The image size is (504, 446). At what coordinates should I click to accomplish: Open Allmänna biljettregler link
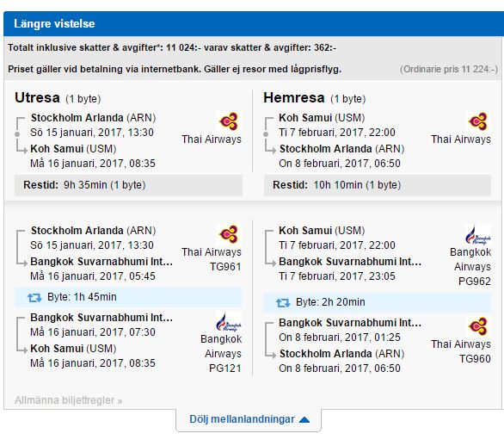click(x=69, y=400)
